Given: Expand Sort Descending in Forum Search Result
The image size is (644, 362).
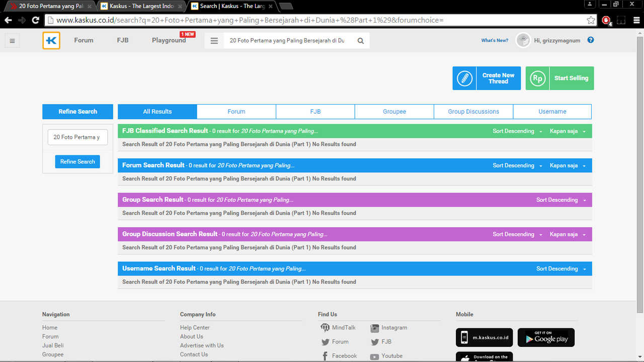Looking at the screenshot, I should tap(518, 165).
